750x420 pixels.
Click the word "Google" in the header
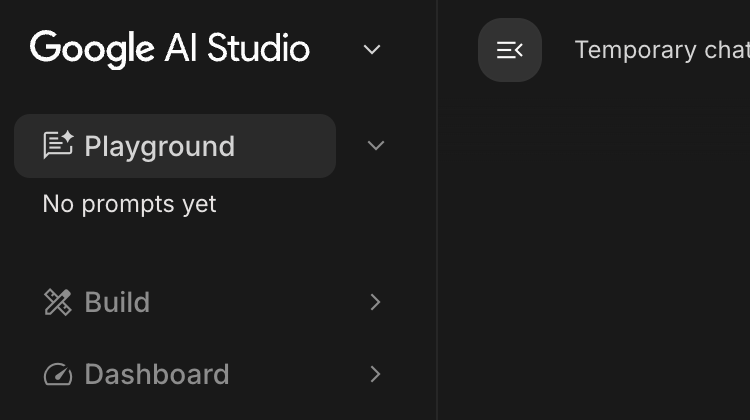coord(92,48)
